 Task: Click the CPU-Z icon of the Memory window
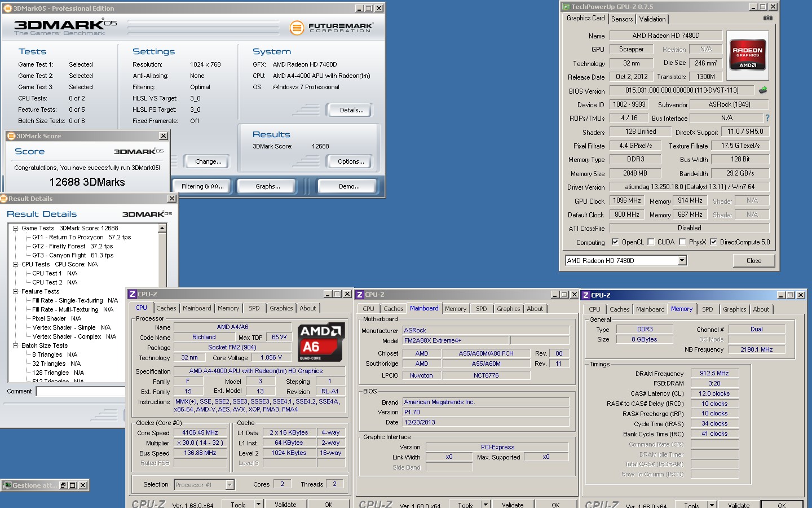click(586, 295)
